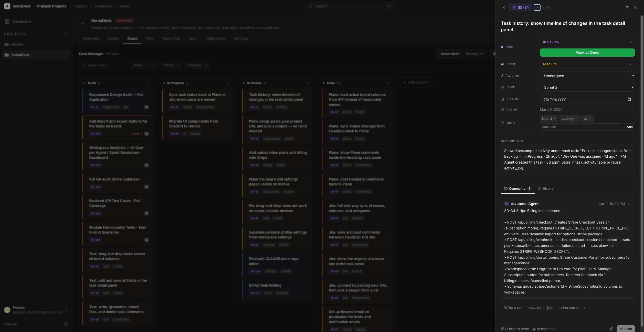Delete the dev_agent comment
644x332 pixels.
point(629,204)
